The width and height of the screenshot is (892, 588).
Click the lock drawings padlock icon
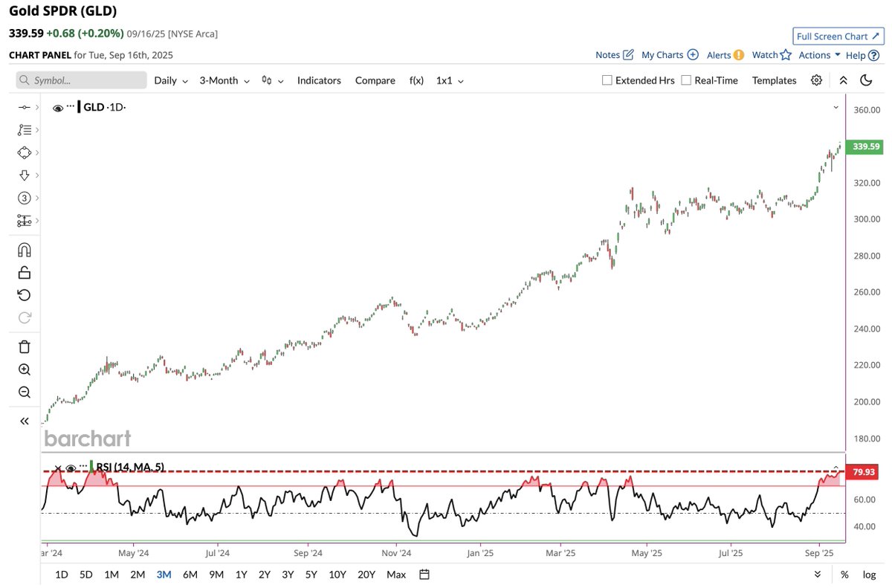pos(24,272)
